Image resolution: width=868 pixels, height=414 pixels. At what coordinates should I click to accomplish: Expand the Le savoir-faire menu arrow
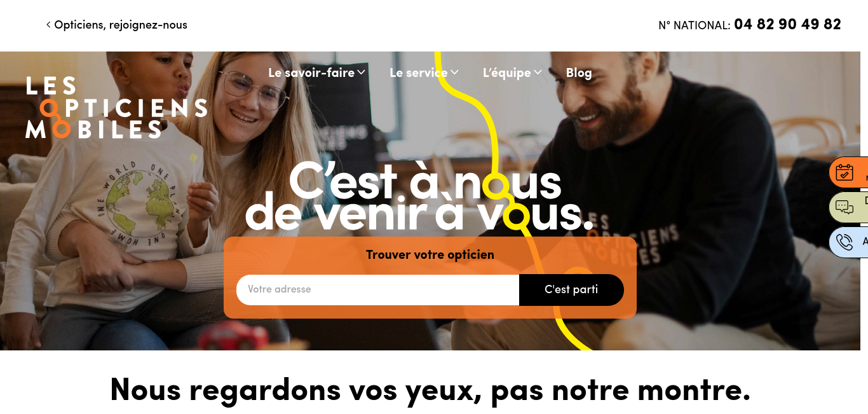tap(361, 72)
